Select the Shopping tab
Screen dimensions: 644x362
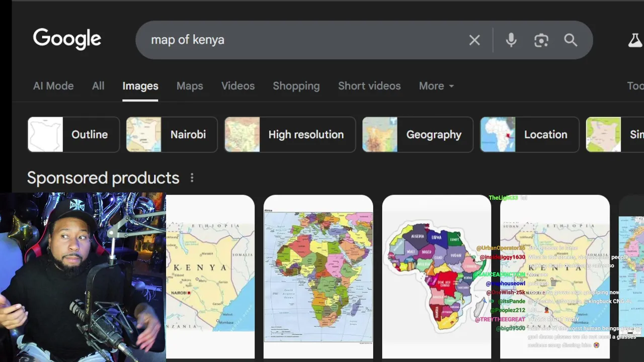(296, 86)
